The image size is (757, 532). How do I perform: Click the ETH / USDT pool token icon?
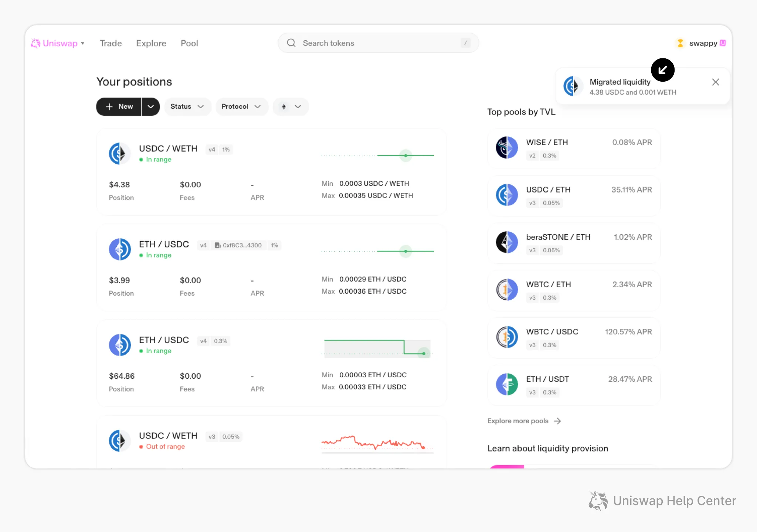point(507,384)
